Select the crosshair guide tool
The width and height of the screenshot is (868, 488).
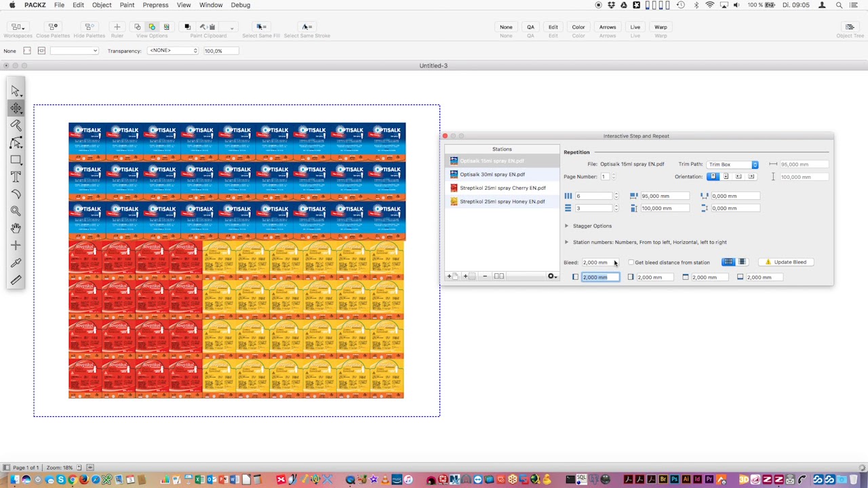[x=16, y=245]
